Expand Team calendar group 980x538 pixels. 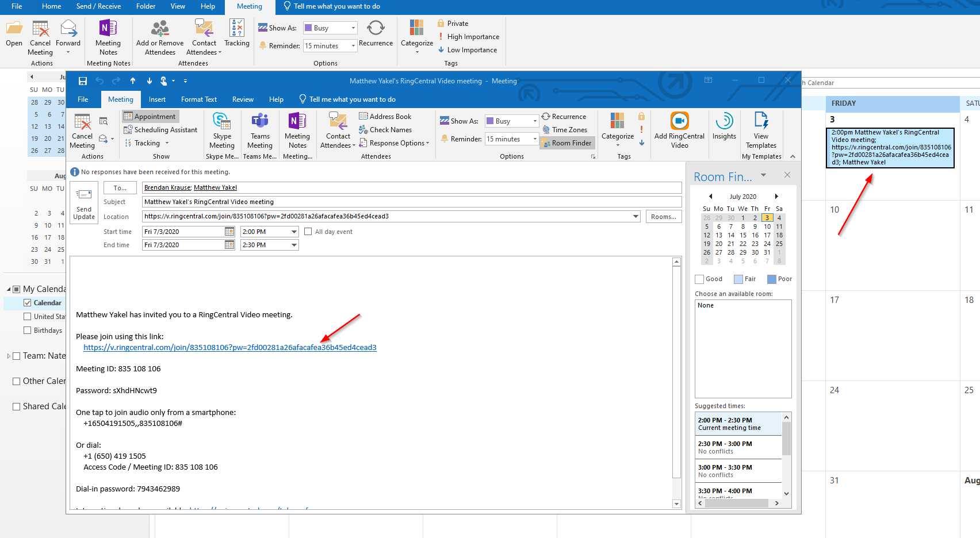point(9,356)
